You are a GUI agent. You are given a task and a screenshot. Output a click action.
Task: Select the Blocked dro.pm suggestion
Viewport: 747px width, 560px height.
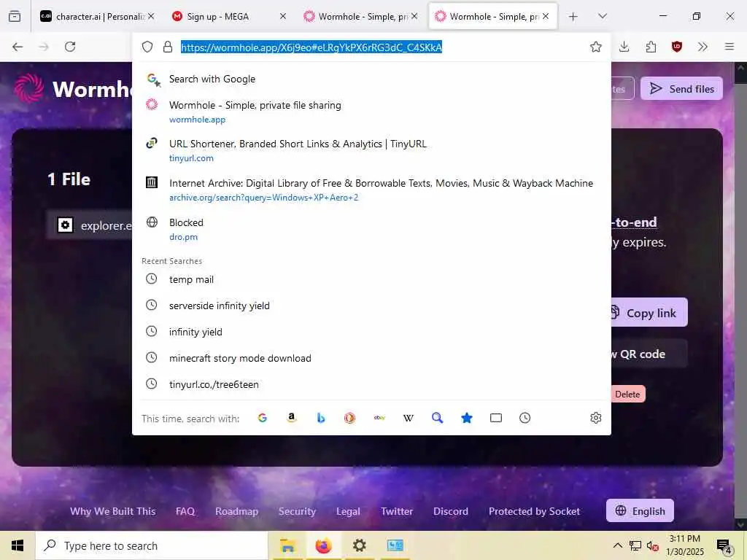coord(371,229)
